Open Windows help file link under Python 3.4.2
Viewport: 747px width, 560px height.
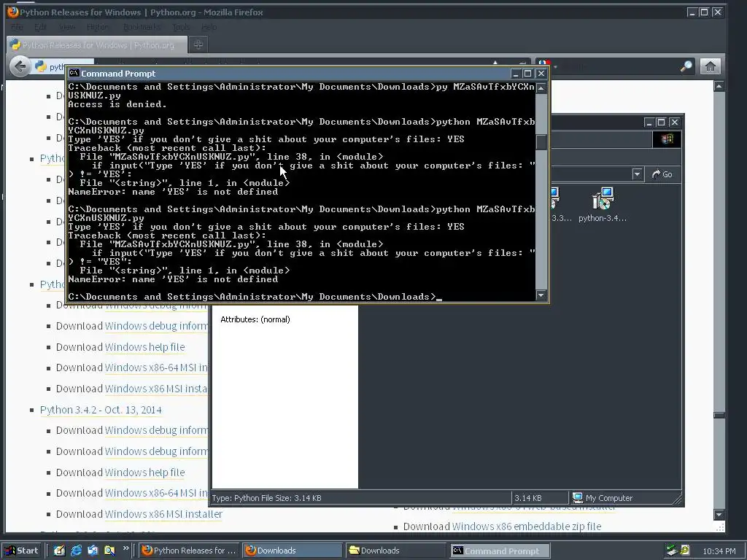coord(145,472)
